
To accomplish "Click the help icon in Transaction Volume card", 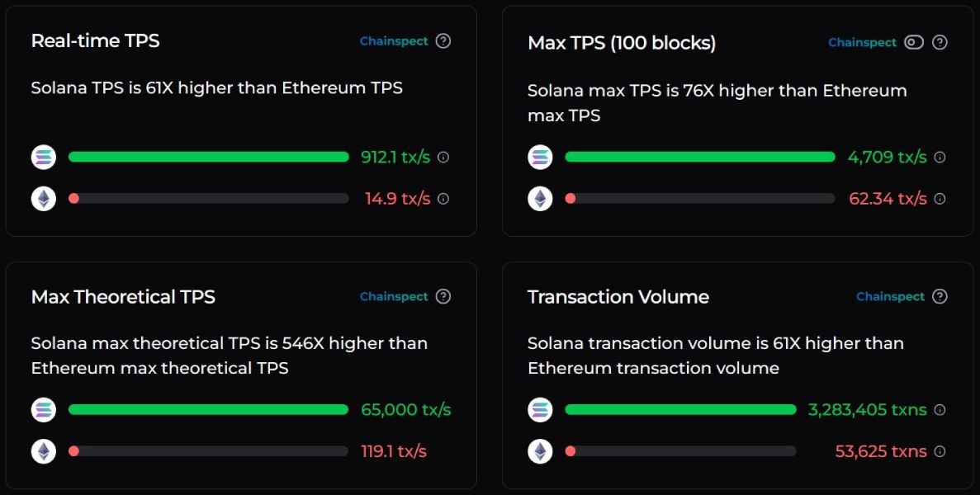I will (x=940, y=296).
